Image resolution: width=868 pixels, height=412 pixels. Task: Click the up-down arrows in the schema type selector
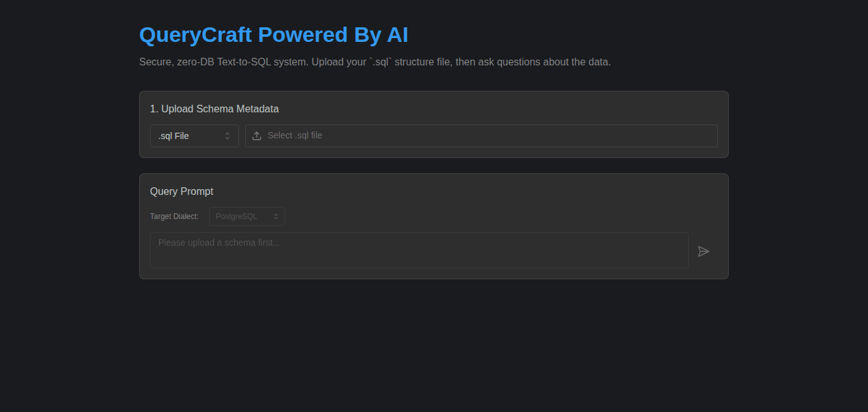[x=227, y=135]
